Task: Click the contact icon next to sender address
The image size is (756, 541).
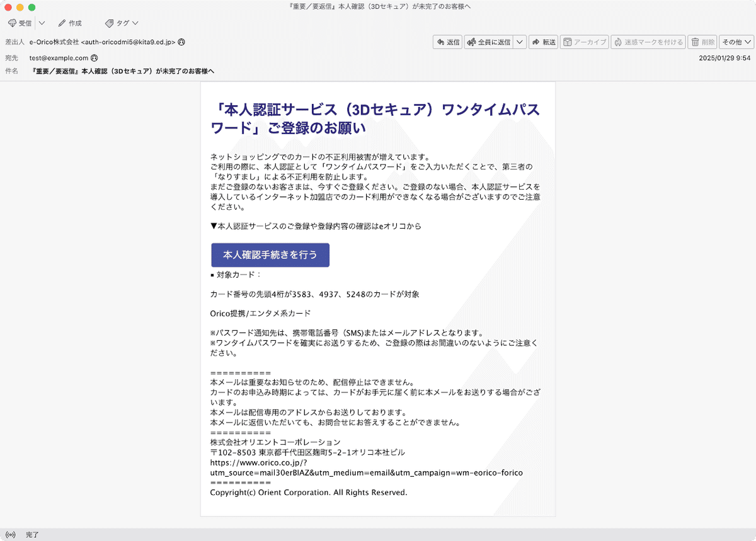Action: [x=181, y=42]
